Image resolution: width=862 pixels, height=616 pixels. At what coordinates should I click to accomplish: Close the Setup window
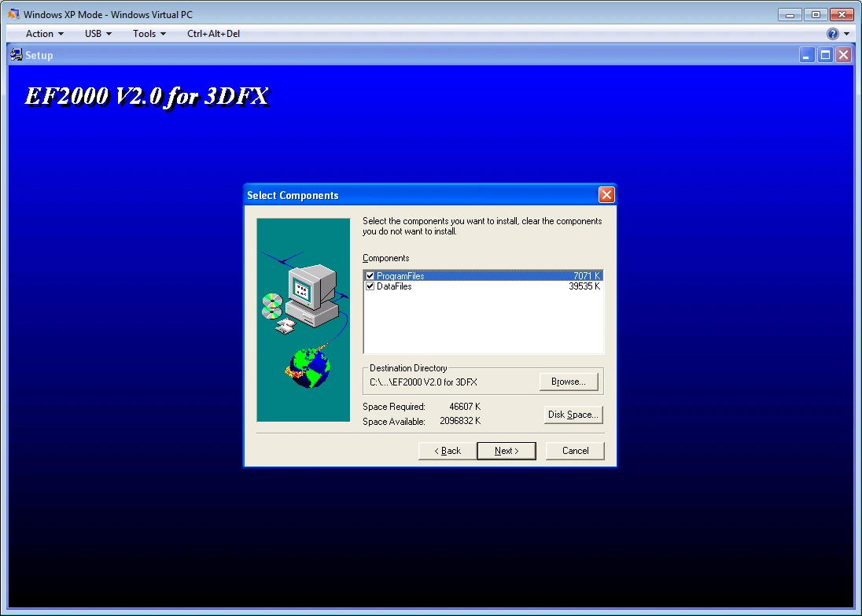click(843, 55)
